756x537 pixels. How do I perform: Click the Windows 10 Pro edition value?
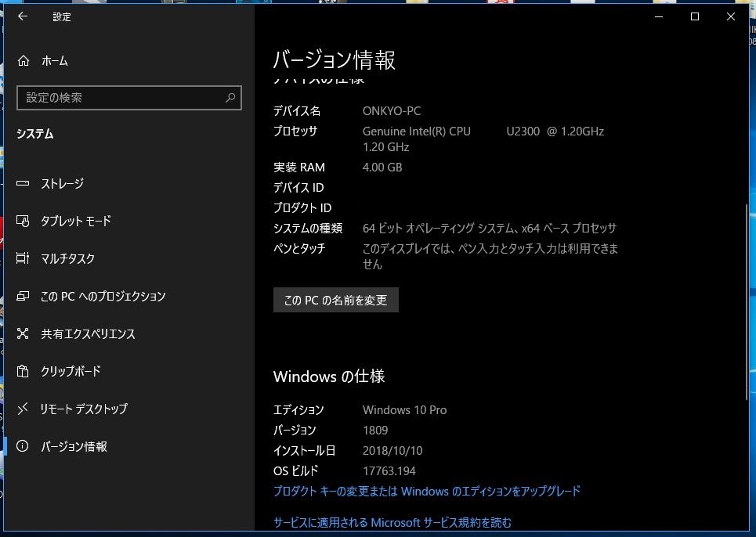tap(404, 410)
